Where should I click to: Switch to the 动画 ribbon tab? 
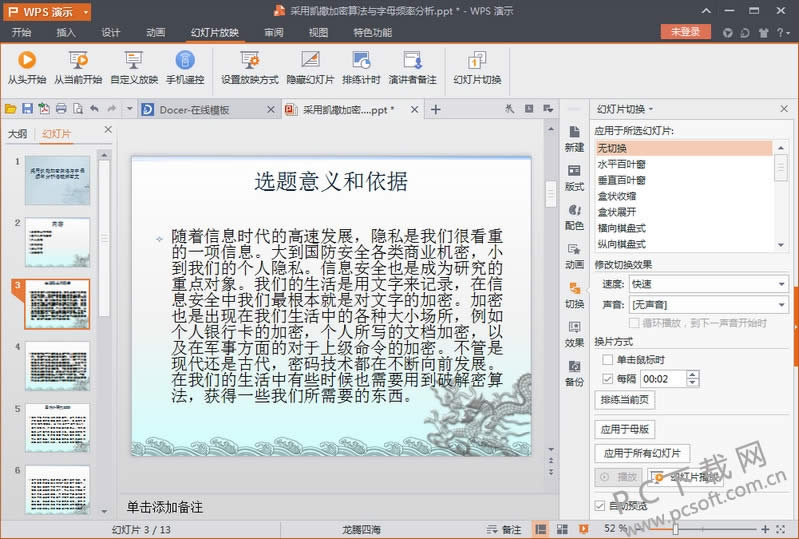(x=155, y=32)
